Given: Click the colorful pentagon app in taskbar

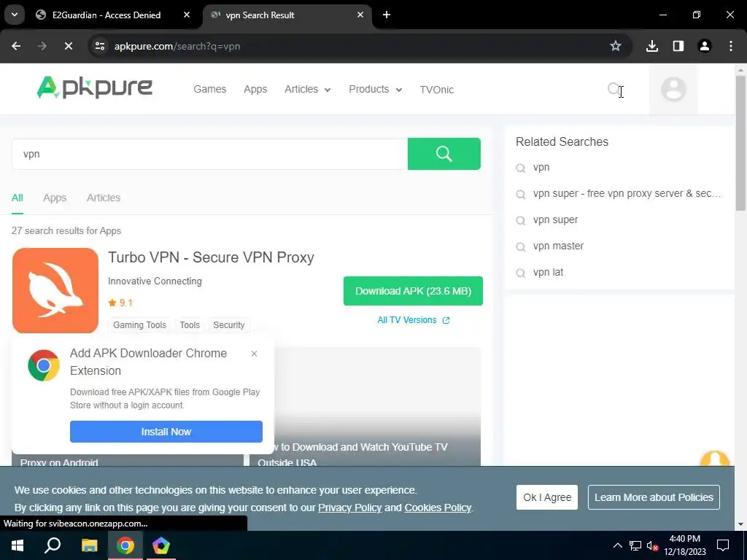Looking at the screenshot, I should (161, 545).
